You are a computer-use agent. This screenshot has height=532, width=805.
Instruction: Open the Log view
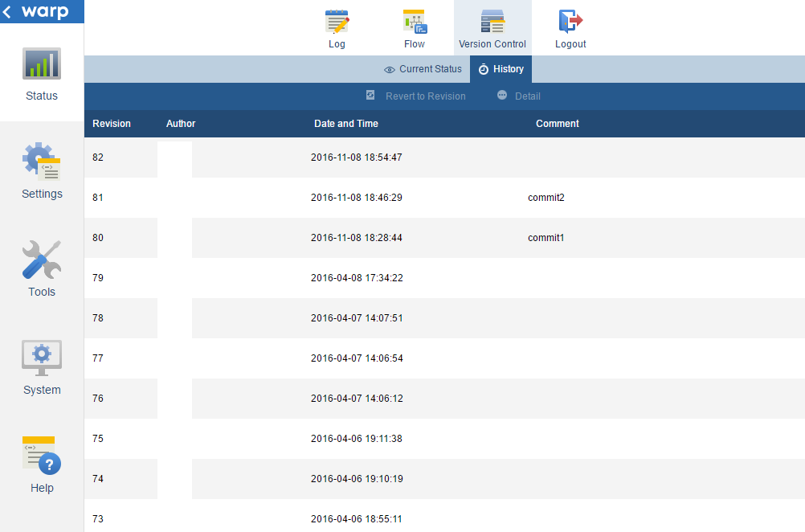pyautogui.click(x=337, y=27)
